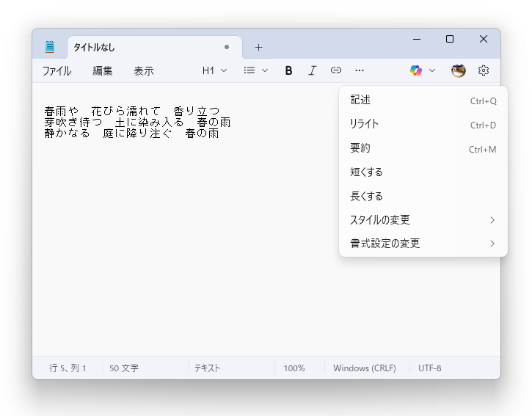Click the 100% zoom level
This screenshot has width=532, height=416.
pyautogui.click(x=294, y=368)
